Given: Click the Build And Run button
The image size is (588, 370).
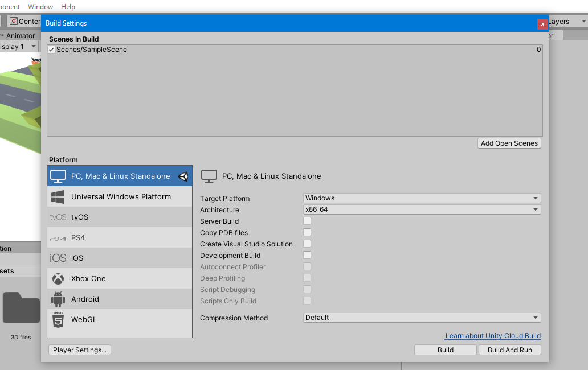Looking at the screenshot, I should coord(509,350).
